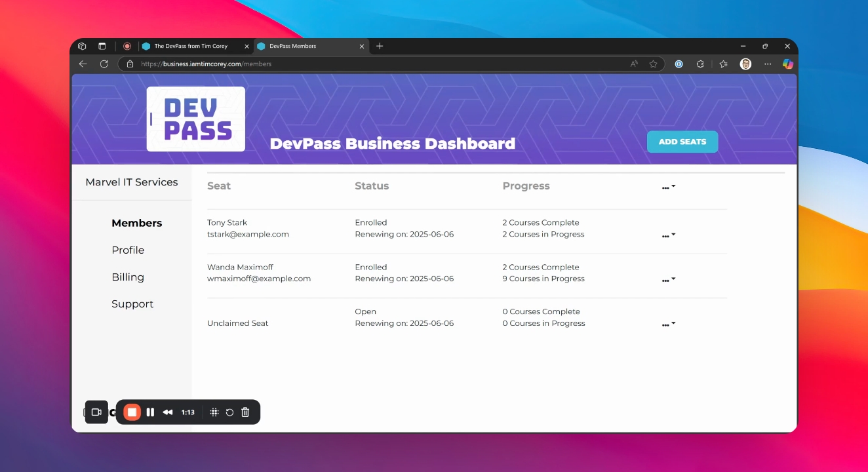Close The DevPass from Tim Corey tab
This screenshot has width=868, height=472.
click(247, 47)
